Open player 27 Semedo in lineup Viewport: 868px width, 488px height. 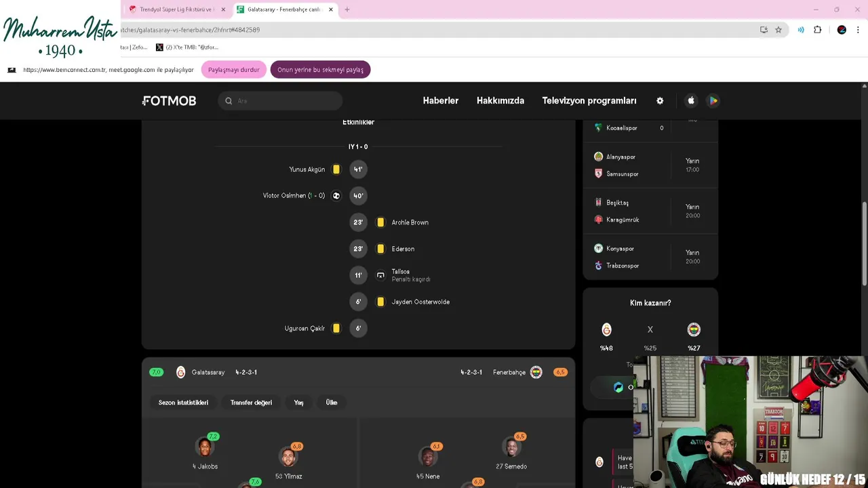pos(511,453)
